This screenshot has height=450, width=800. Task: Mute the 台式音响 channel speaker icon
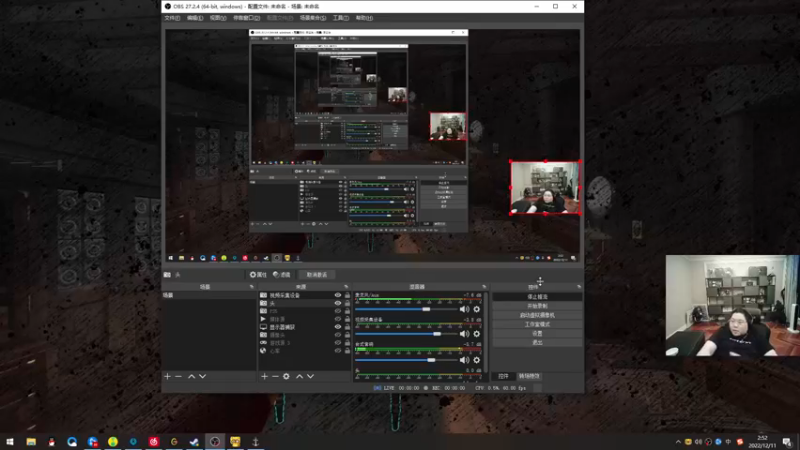pyautogui.click(x=464, y=360)
